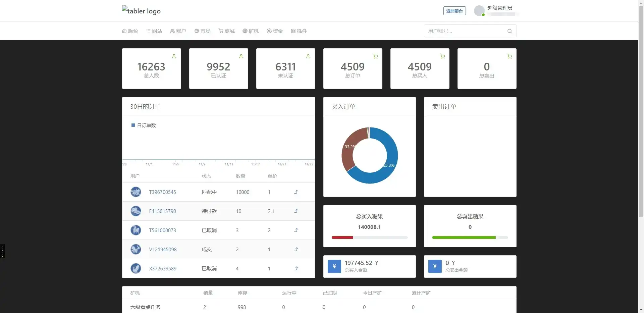Go to the 后台 tab
The width and height of the screenshot is (644, 313).
click(x=130, y=31)
